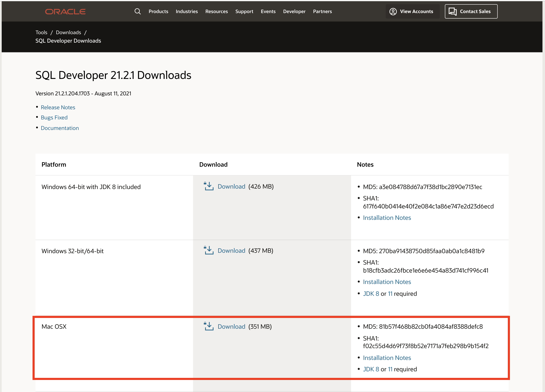Click the download icon for Windows 32-bit/64-bit
This screenshot has width=545, height=392.
tap(208, 250)
